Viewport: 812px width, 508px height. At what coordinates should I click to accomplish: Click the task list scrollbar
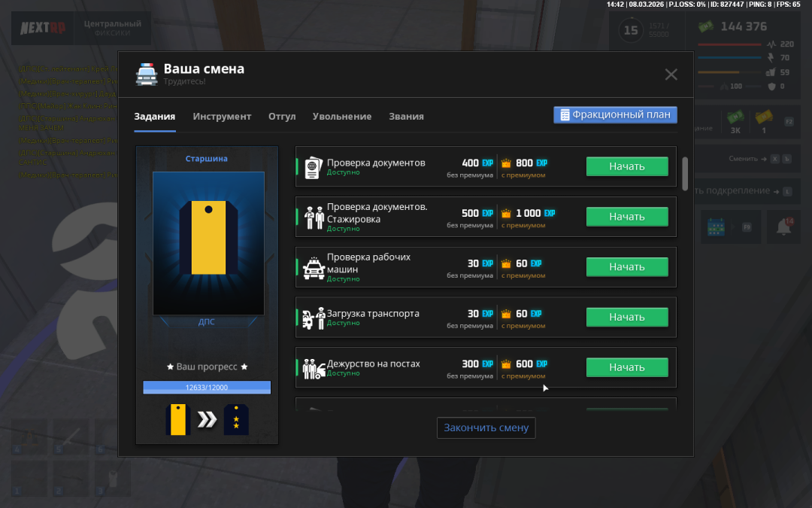pyautogui.click(x=684, y=173)
